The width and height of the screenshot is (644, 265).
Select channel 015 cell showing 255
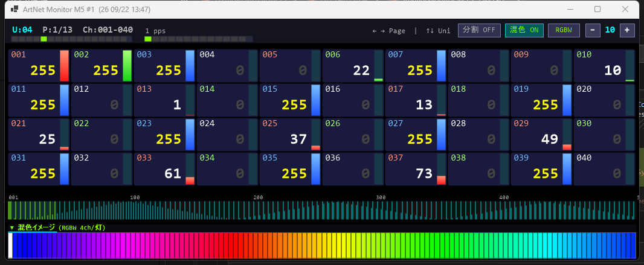point(291,100)
